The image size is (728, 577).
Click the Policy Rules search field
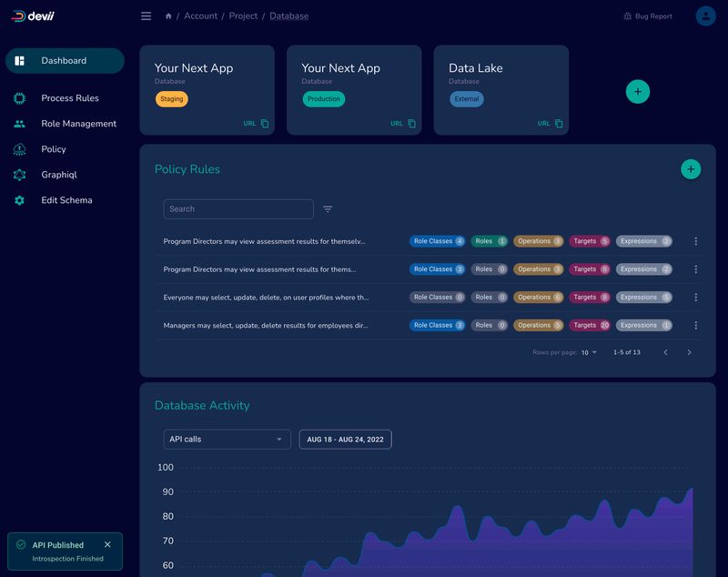point(238,208)
